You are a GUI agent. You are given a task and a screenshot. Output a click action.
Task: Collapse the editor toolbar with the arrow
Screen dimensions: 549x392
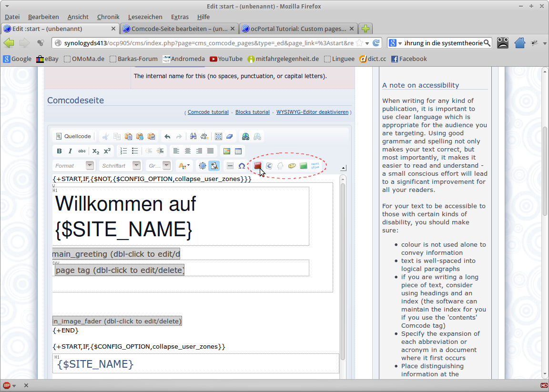(x=344, y=168)
